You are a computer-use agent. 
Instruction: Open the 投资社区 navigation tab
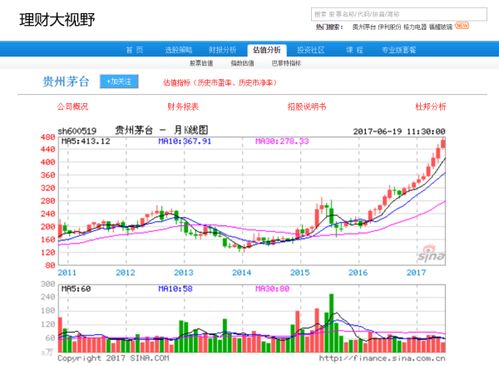(x=311, y=50)
